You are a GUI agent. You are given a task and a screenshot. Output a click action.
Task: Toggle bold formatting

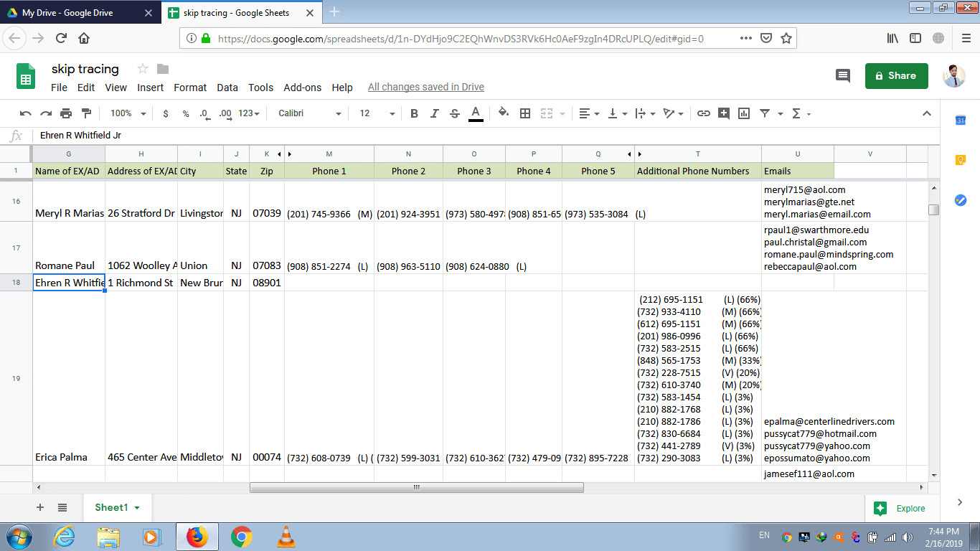pyautogui.click(x=414, y=113)
